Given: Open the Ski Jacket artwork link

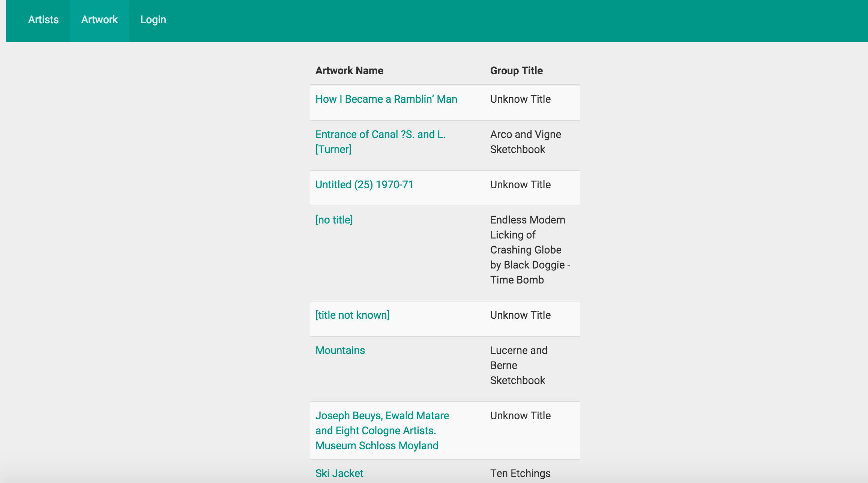Looking at the screenshot, I should (x=339, y=473).
